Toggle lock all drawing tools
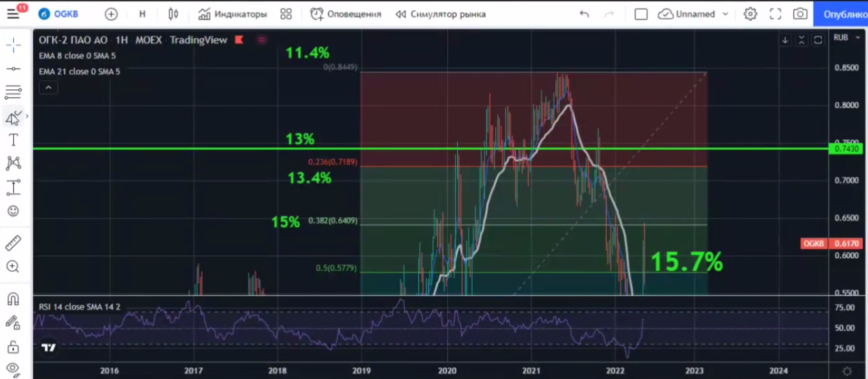 13,347
